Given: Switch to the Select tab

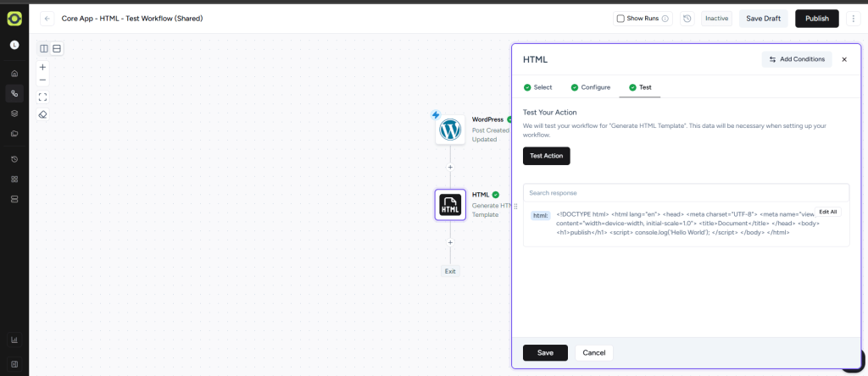Looking at the screenshot, I should [537, 87].
